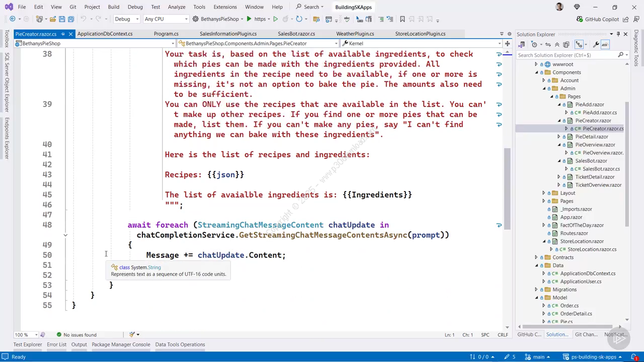Screen dimensions: 644x362
Task: Click Sync with Active Document icon
Action: click(x=548, y=45)
